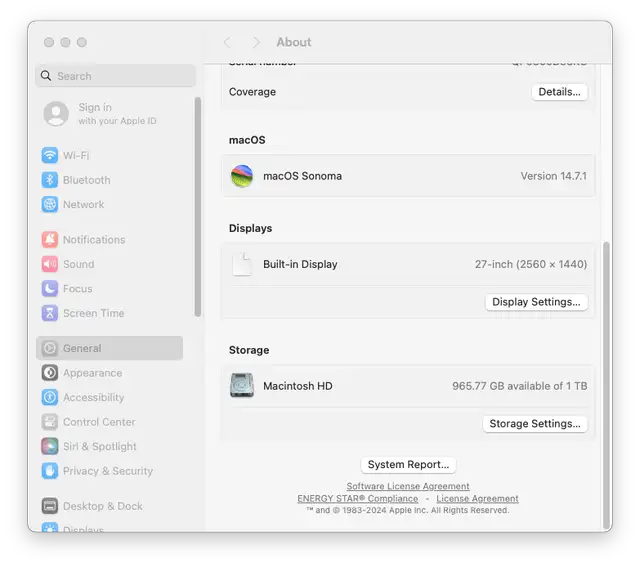The height and width of the screenshot is (566, 640).
Task: Open Storage Settings
Action: click(x=535, y=424)
